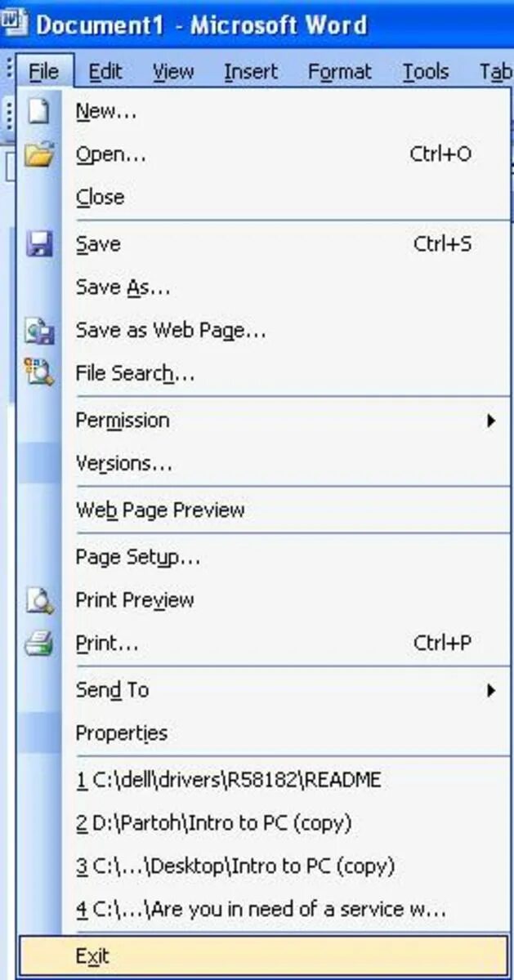Click the Save as Web Page icon
Viewport: 514px width, 980px height.
click(x=38, y=331)
